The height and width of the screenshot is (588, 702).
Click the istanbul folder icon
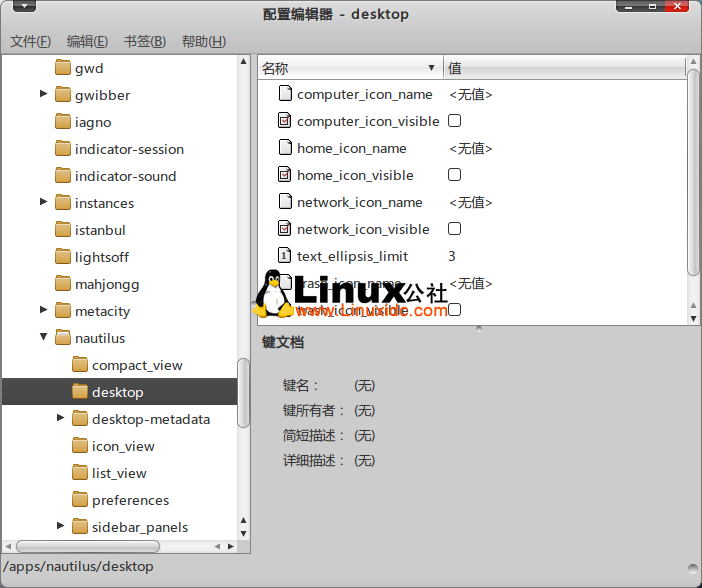(x=63, y=230)
